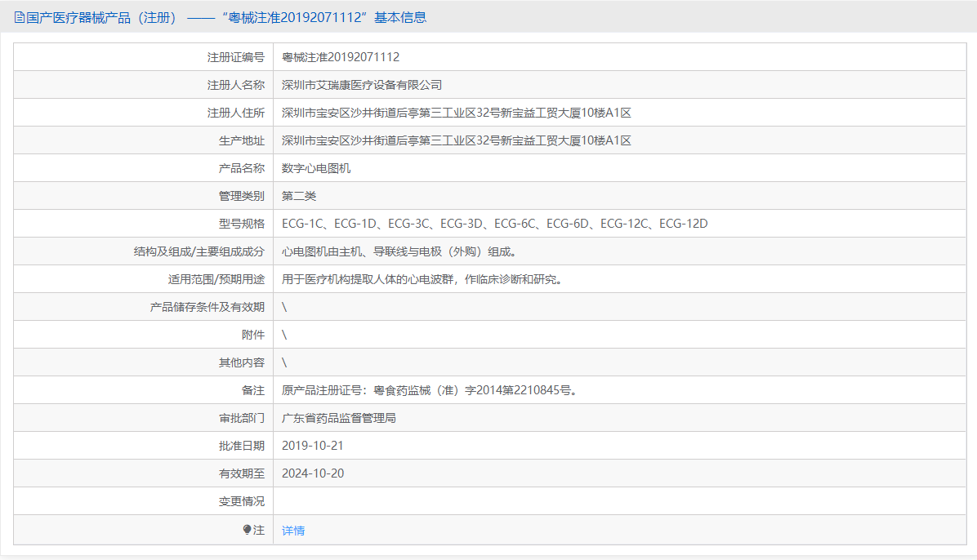Click approving department 广东省药品监督管理局

coord(339,418)
